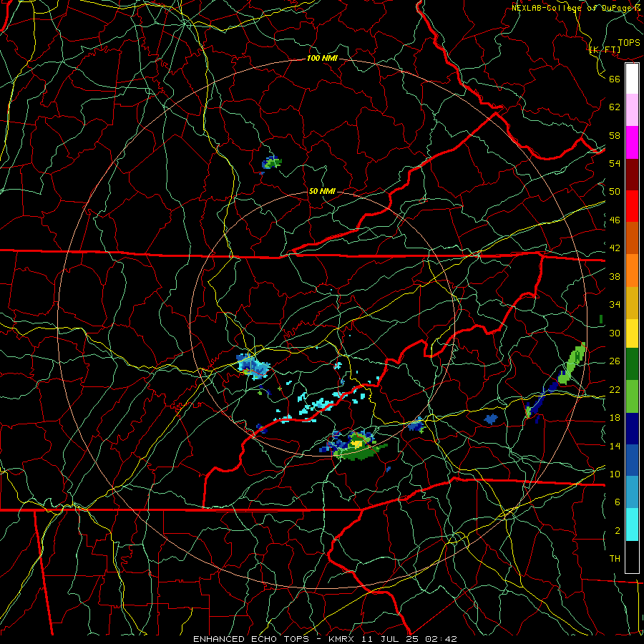Pick the navy blue legend band
This screenshot has height=644, width=644.
[632, 429]
